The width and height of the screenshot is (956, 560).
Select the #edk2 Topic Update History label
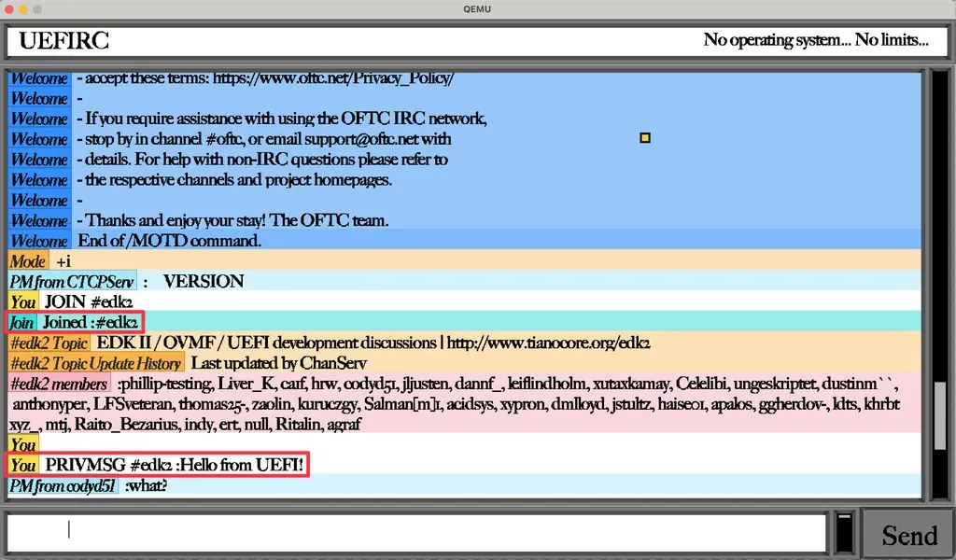(x=96, y=363)
